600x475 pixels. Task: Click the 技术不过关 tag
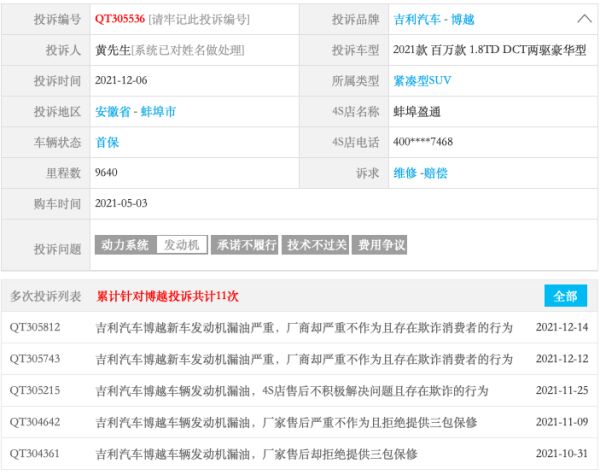[314, 244]
